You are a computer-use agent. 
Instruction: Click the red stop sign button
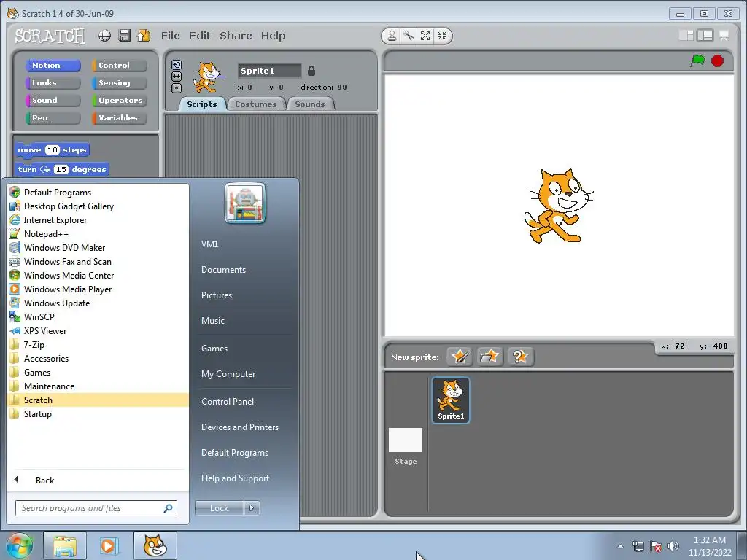(718, 61)
